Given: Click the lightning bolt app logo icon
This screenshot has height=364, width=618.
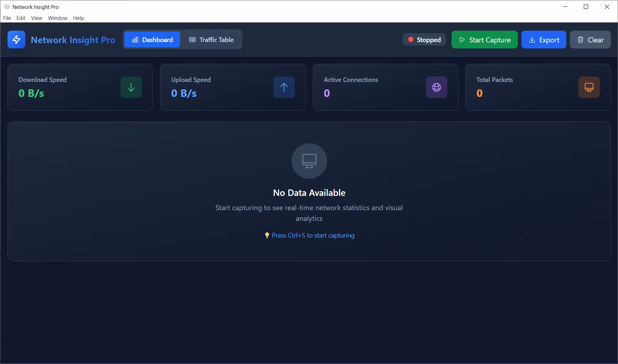Looking at the screenshot, I should pyautogui.click(x=16, y=40).
